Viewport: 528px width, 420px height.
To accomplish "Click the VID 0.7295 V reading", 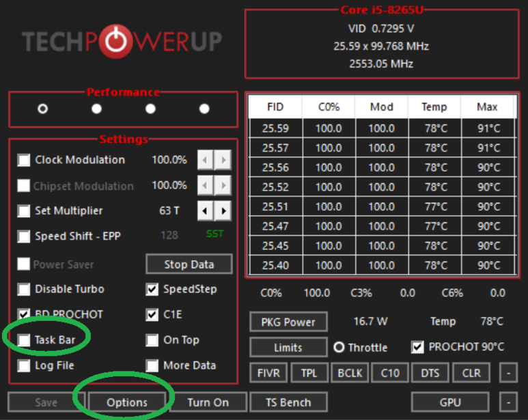I will (381, 29).
